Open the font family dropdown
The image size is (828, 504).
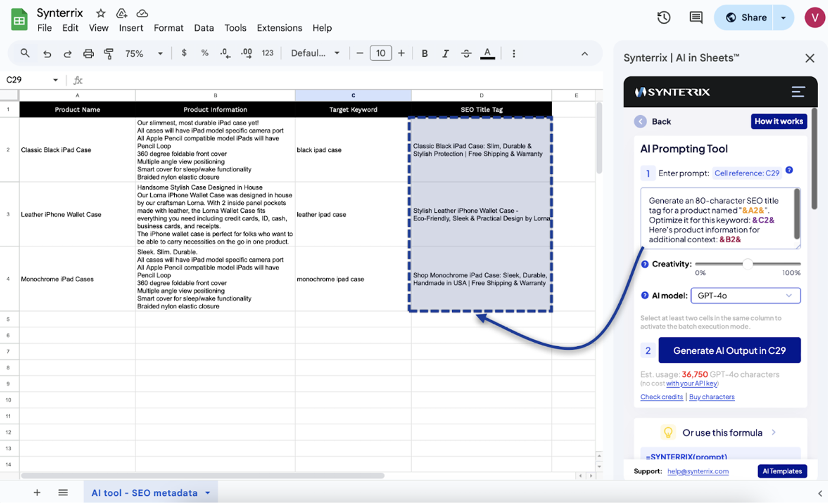click(x=315, y=54)
